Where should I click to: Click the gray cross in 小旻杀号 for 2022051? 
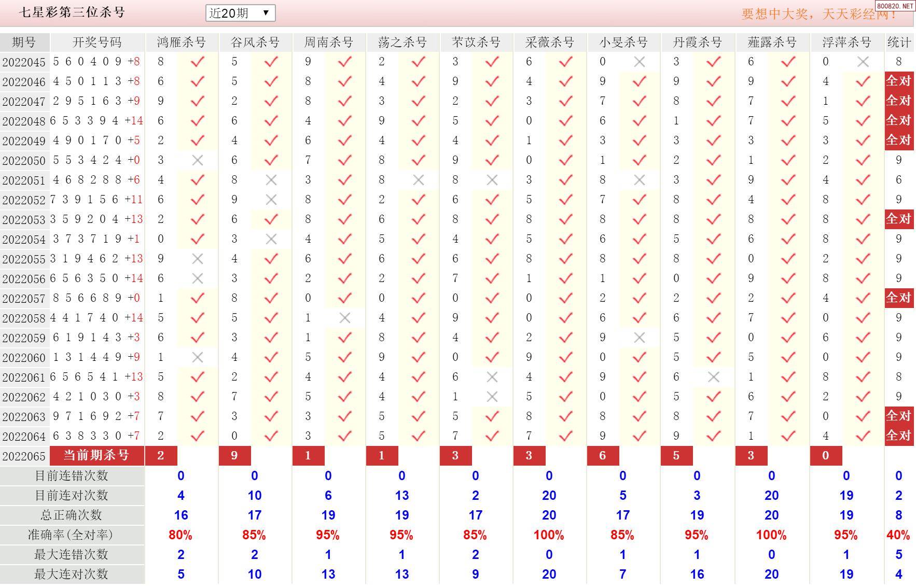coord(639,180)
